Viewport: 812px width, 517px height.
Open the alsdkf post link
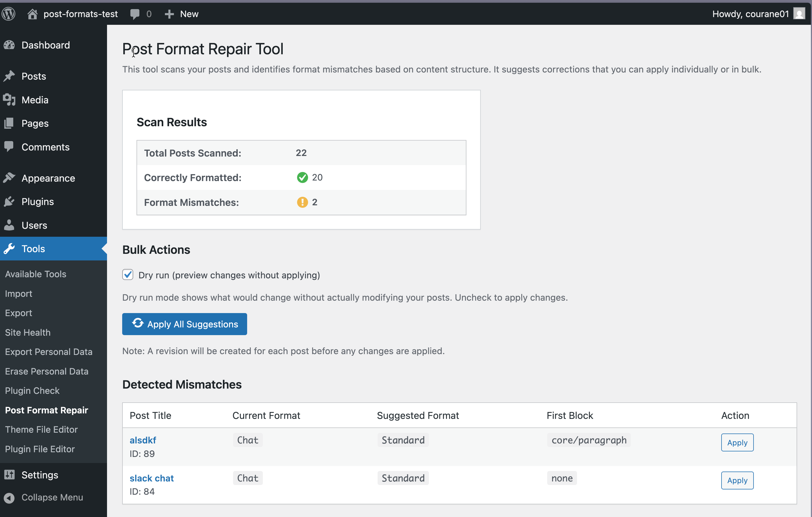(143, 440)
